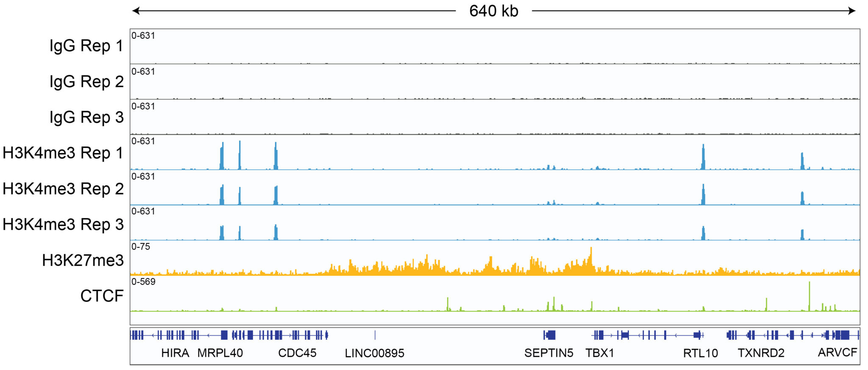Click the IgG Rep 3 track name

(x=86, y=117)
